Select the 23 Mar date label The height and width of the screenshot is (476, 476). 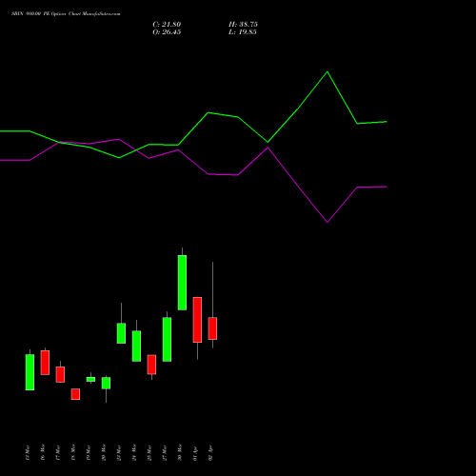[x=119, y=452]
